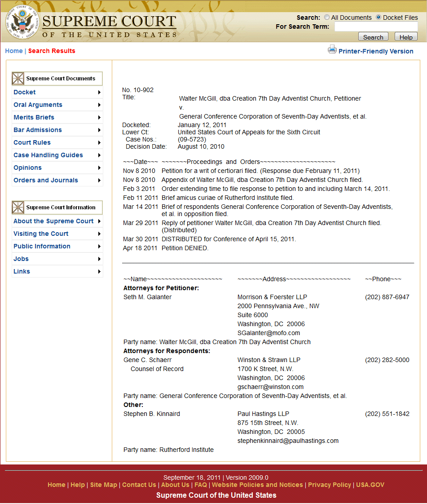Open the footer About Us link
This screenshot has height=504, width=427.
175,485
